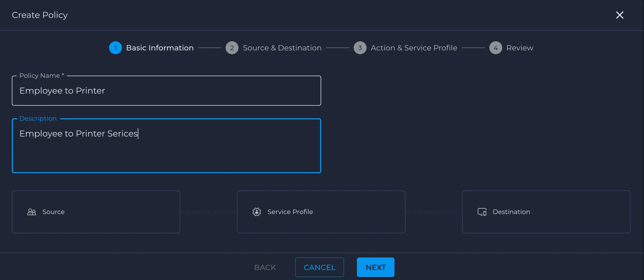This screenshot has height=280, width=644.
Task: Click the Policy Name field label
Action: [42, 76]
